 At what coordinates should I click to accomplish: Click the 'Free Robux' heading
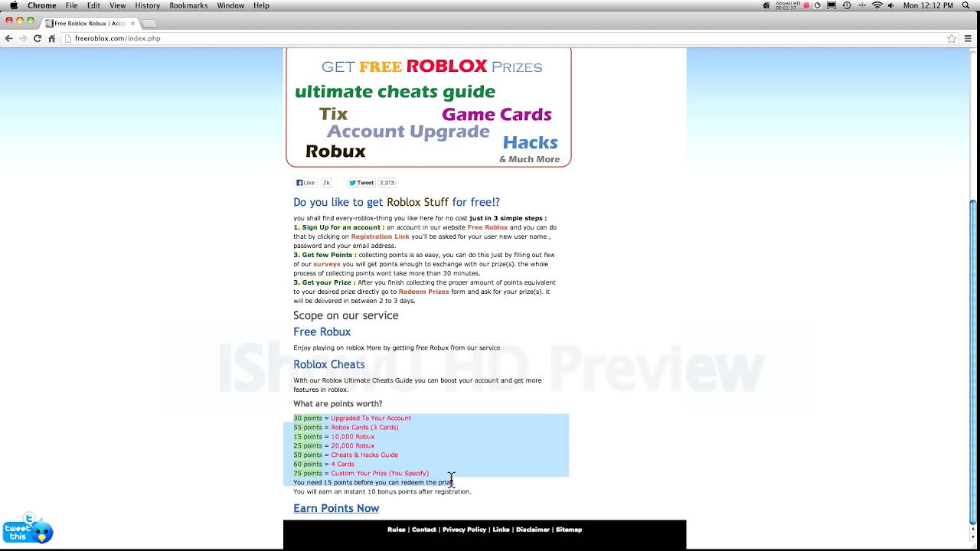coord(322,331)
